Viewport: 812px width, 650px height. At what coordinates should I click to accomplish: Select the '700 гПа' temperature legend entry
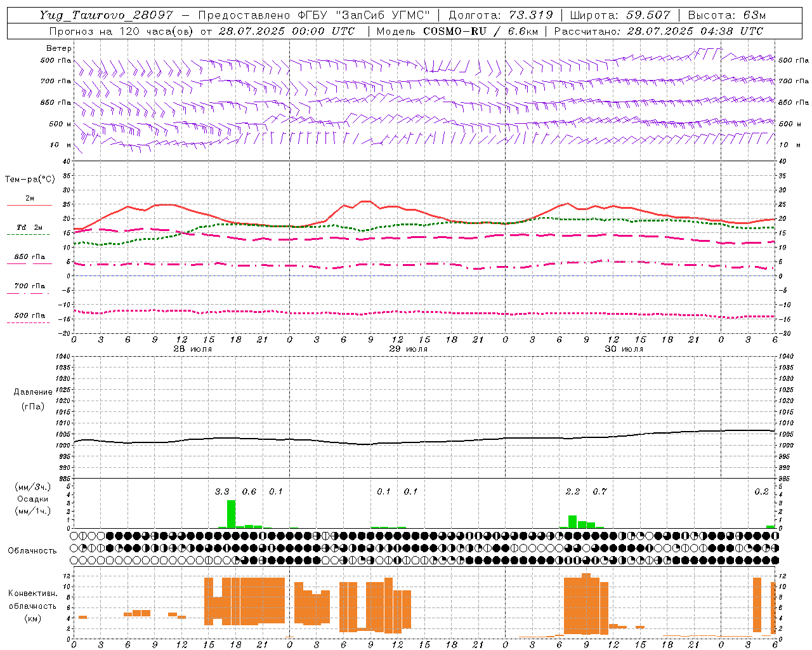pyautogui.click(x=30, y=286)
